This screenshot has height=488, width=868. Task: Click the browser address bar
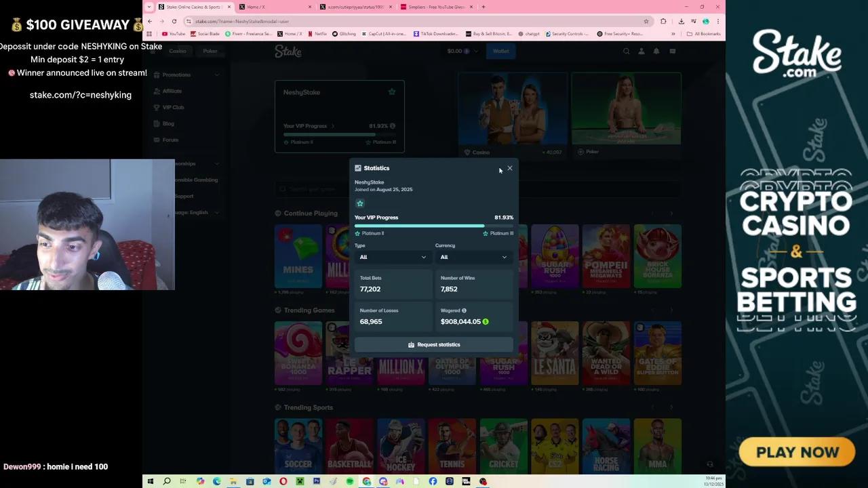tap(339, 21)
